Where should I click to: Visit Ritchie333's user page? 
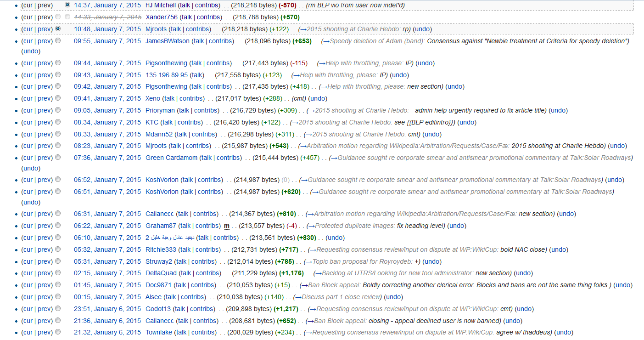pos(161,249)
